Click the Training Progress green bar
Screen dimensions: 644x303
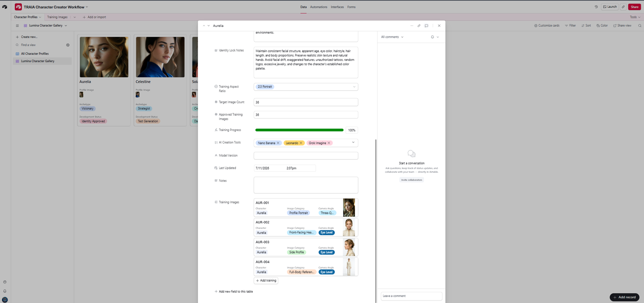pyautogui.click(x=299, y=130)
